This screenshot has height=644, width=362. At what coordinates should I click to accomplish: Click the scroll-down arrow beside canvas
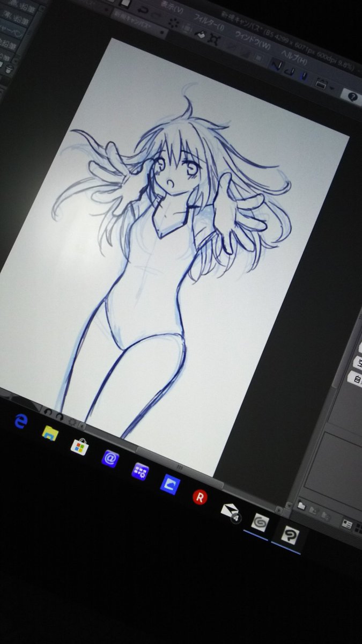(x=289, y=505)
